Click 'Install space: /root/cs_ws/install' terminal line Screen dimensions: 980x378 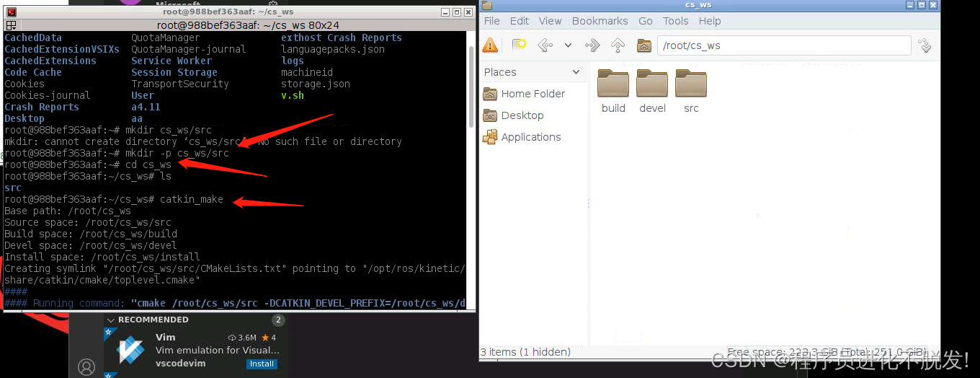102,257
